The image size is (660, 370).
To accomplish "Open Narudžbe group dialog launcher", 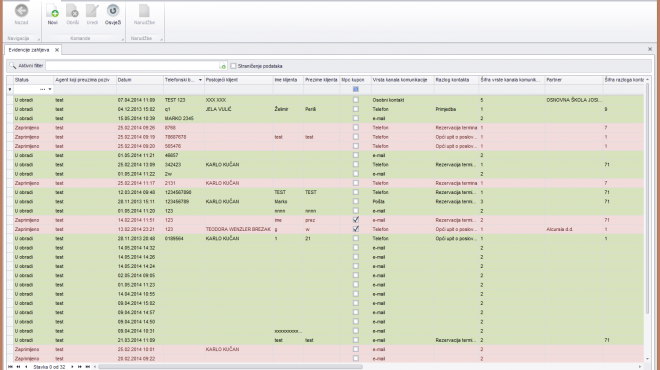I will click(161, 40).
